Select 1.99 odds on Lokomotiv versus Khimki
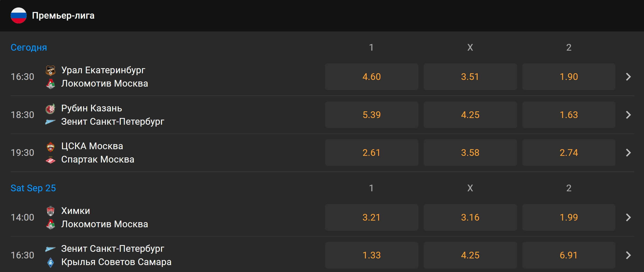This screenshot has height=272, width=644. click(x=569, y=217)
